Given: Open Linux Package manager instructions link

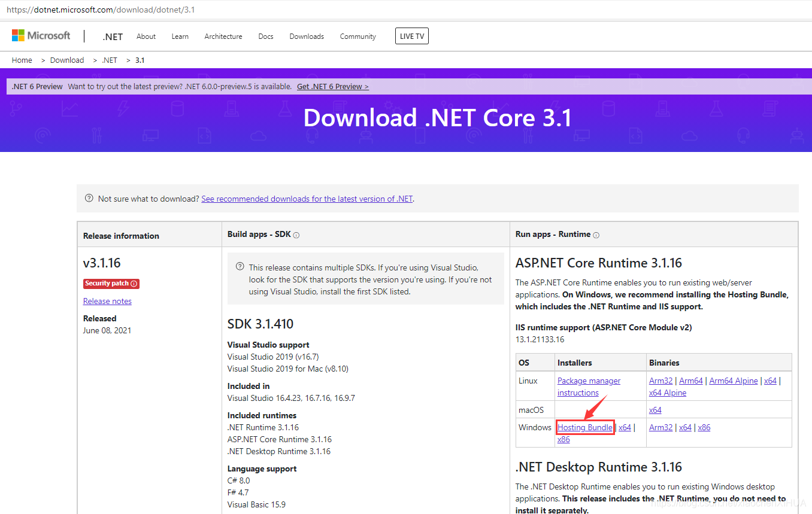Looking at the screenshot, I should [x=589, y=387].
